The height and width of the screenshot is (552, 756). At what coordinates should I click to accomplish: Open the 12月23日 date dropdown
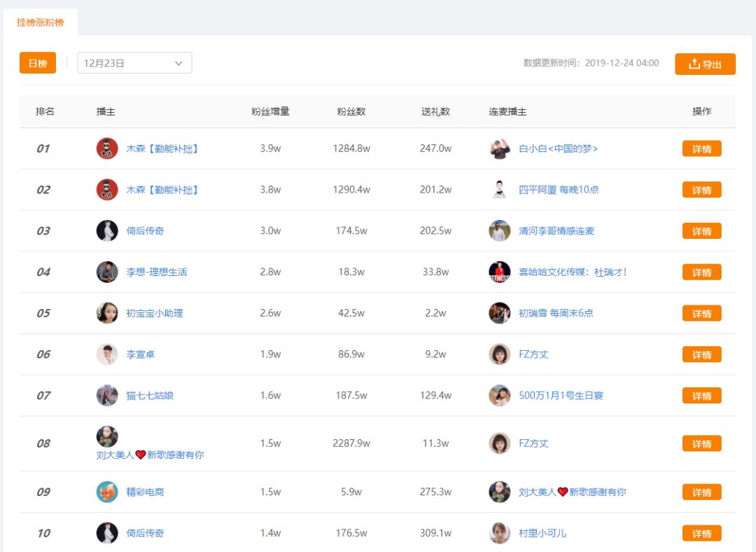[134, 63]
